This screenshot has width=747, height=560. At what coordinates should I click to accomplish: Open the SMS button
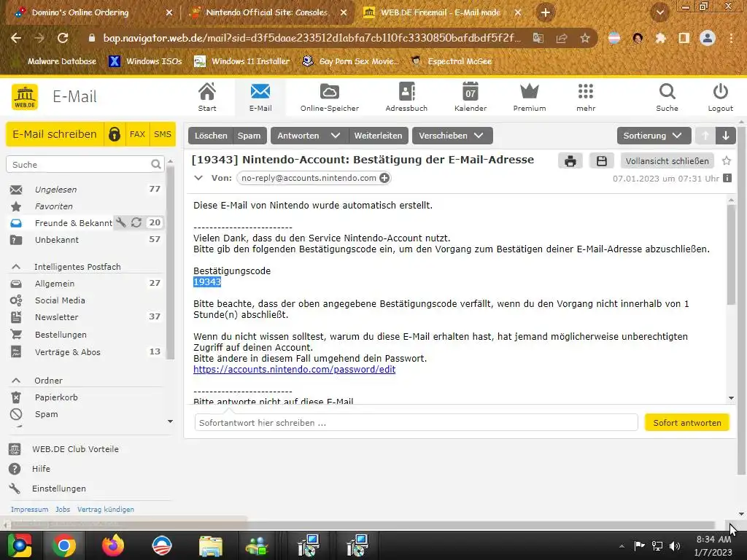tap(163, 134)
